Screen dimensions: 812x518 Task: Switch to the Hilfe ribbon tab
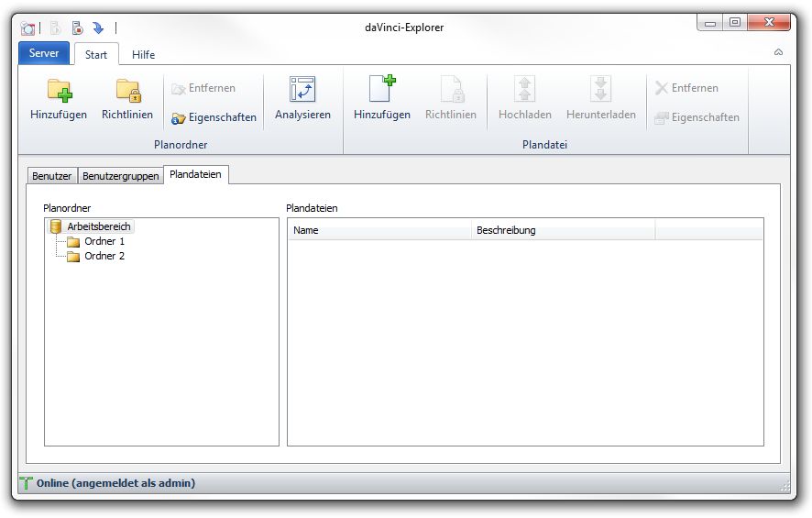(143, 54)
